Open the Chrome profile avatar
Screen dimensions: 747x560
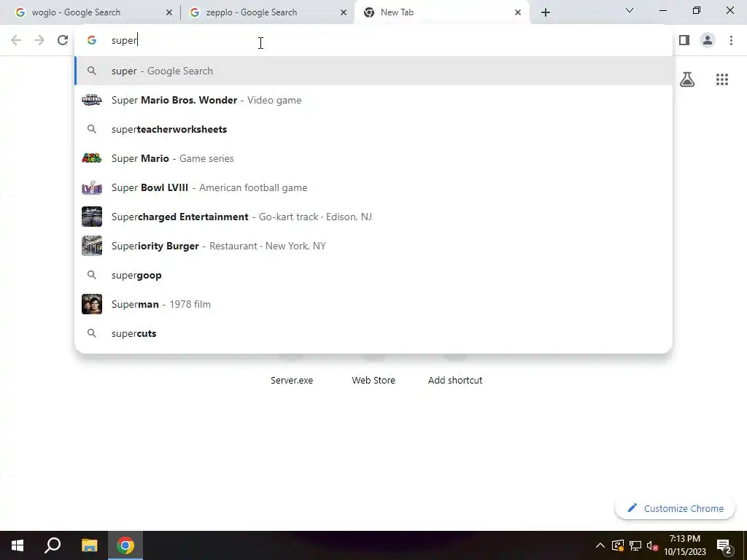(708, 41)
